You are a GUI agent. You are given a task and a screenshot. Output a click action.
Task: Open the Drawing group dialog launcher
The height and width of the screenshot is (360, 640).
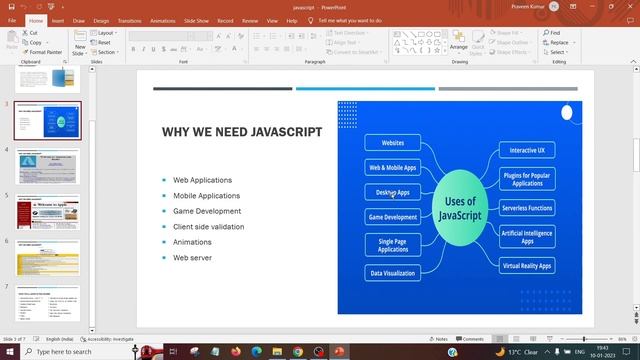534,62
